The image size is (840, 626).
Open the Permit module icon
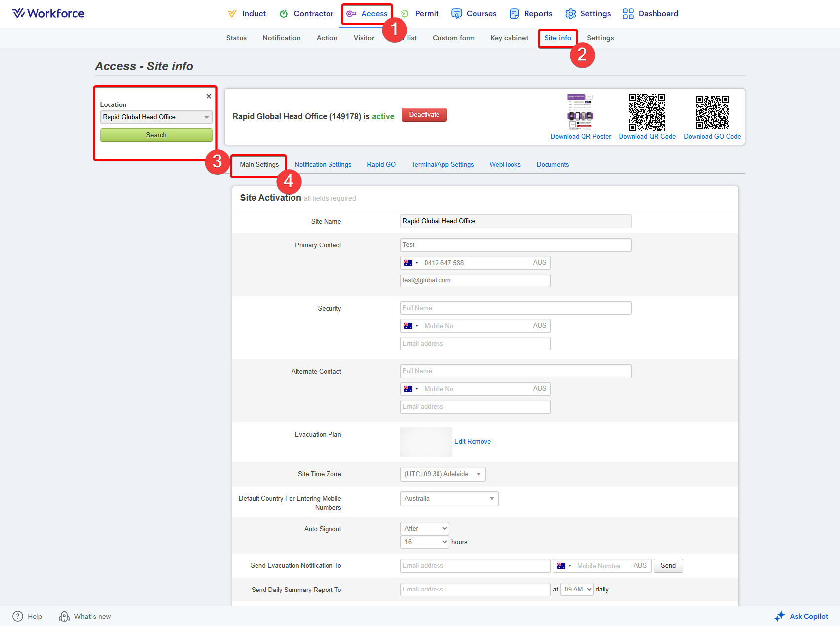[x=405, y=14]
